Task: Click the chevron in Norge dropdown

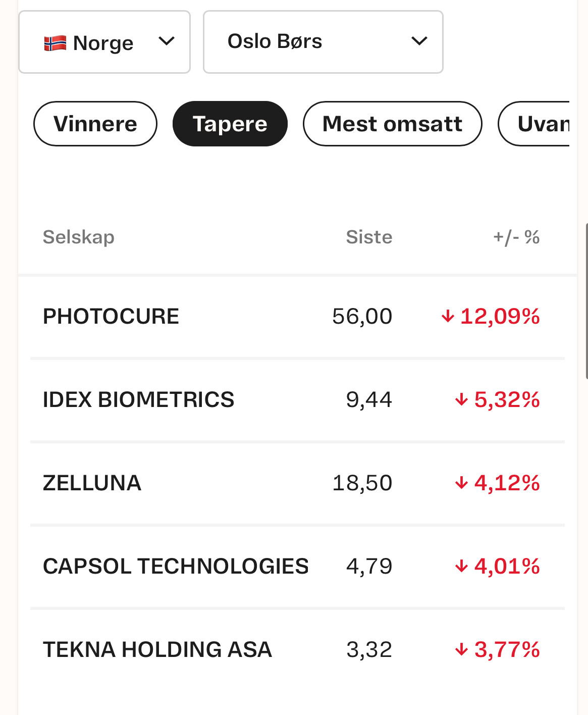Action: pyautogui.click(x=166, y=41)
